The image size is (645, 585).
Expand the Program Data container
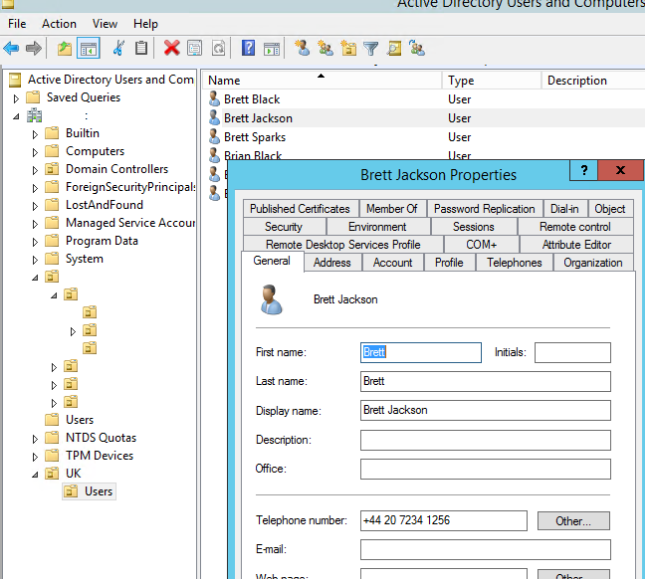coord(35,242)
